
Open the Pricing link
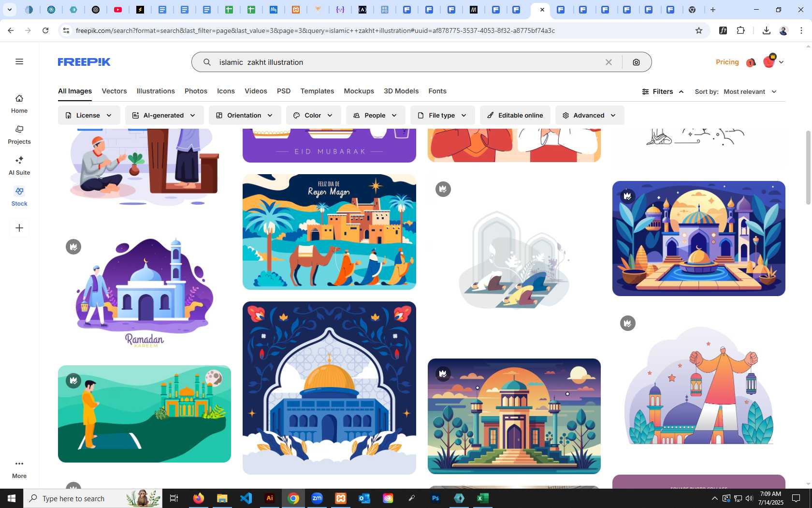727,62
